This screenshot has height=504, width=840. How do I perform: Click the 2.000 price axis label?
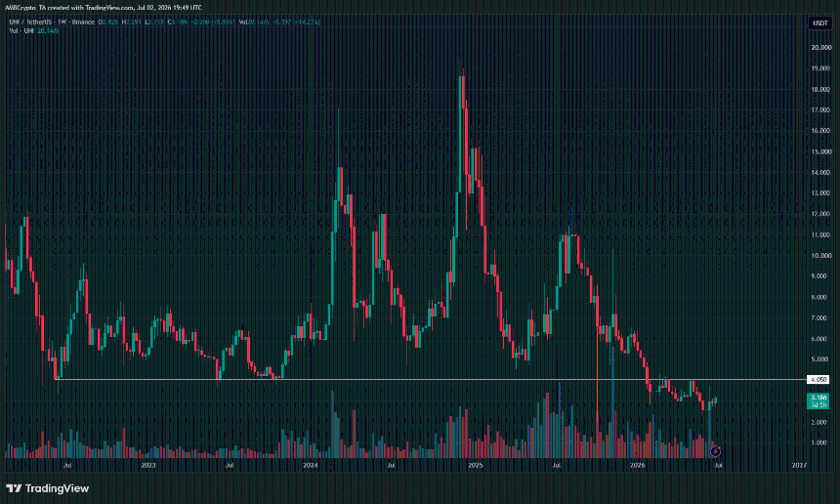point(819,422)
